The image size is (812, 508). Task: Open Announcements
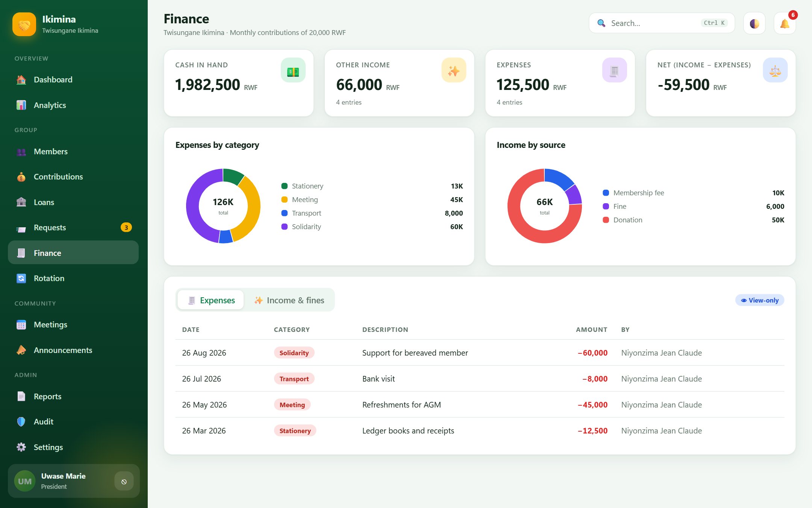[73, 350]
